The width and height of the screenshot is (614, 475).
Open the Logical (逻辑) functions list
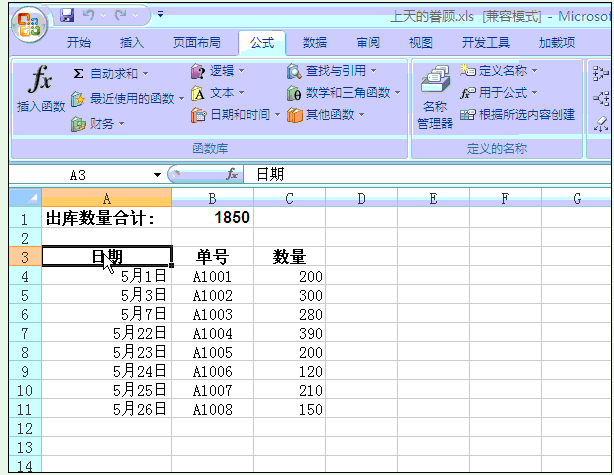coord(217,71)
